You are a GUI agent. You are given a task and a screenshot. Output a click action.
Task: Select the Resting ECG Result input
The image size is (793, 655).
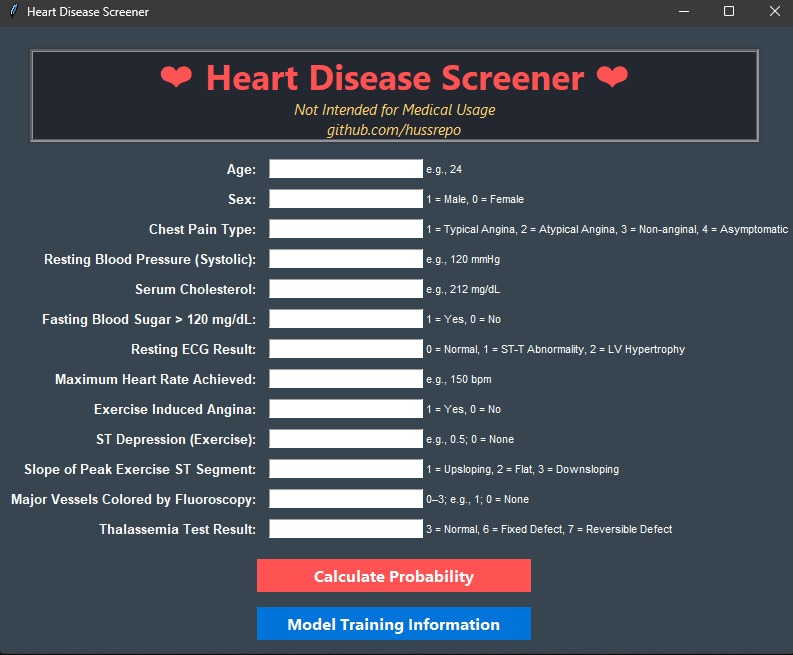tap(346, 349)
